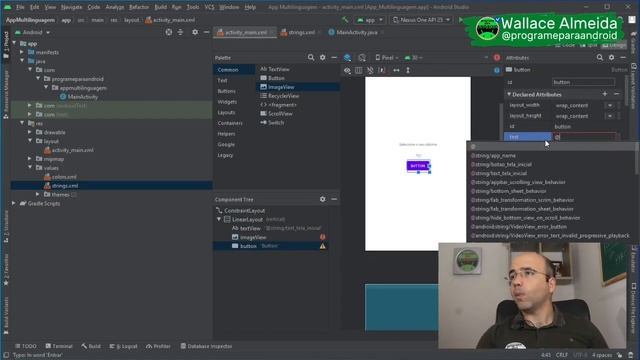Open Profiler tool window
This screenshot has height=360, width=640.
(x=159, y=346)
